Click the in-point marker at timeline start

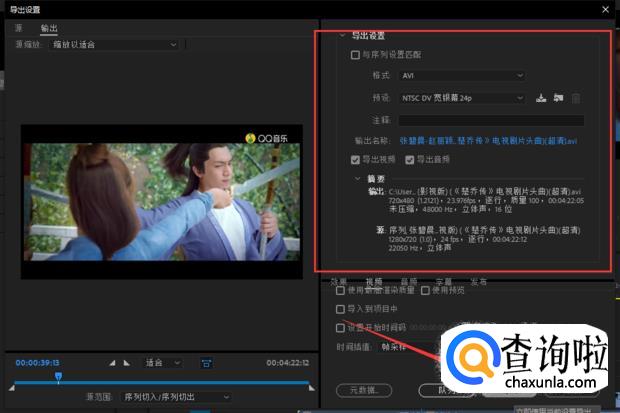pos(12,388)
